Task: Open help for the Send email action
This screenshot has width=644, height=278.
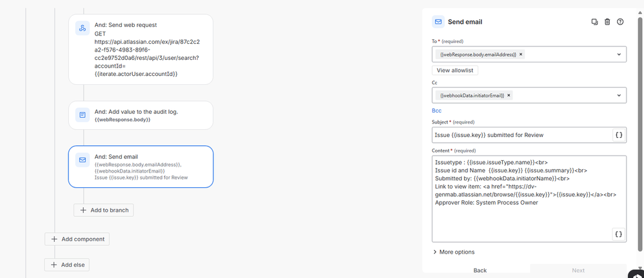Action: point(620,22)
